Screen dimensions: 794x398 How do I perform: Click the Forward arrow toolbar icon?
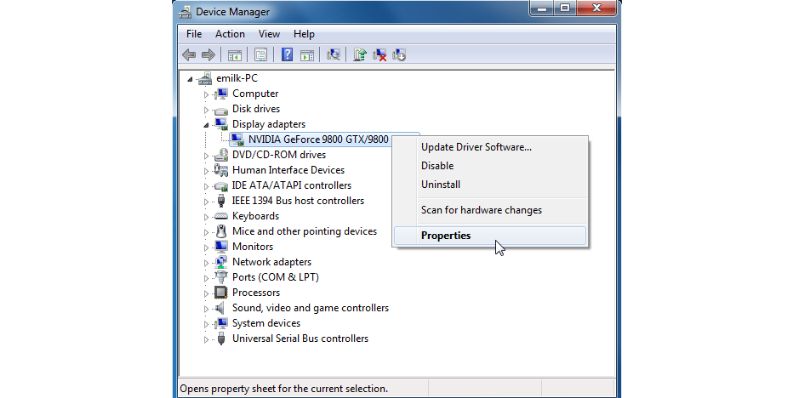click(208, 55)
